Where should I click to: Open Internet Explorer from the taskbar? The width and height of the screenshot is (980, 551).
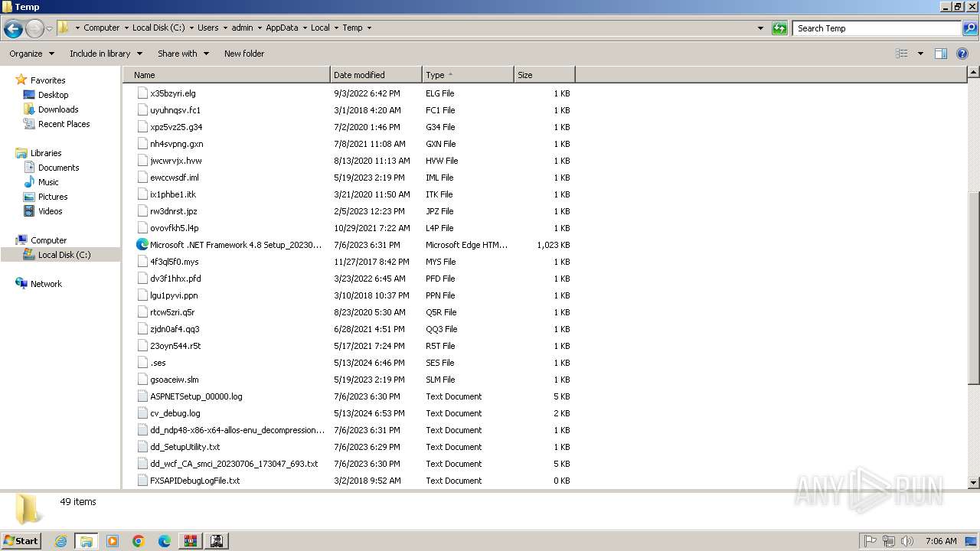60,541
